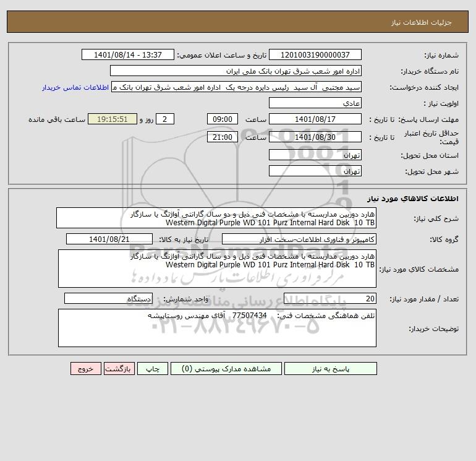
Task: Click the جزئیات اطلاعات نیاز header title
Action: pos(422,22)
